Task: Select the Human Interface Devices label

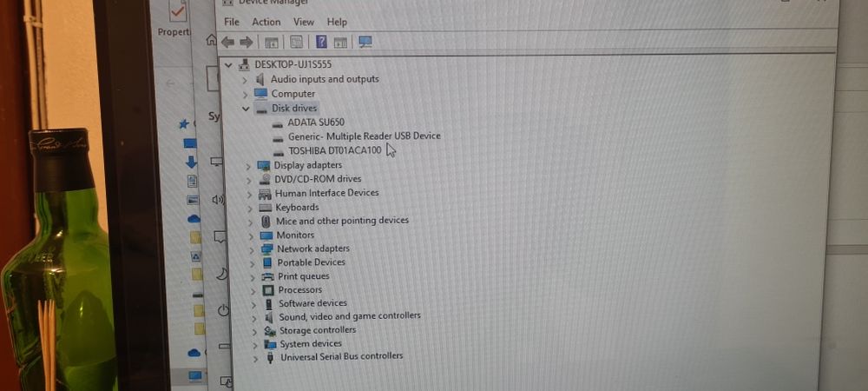Action: point(326,193)
